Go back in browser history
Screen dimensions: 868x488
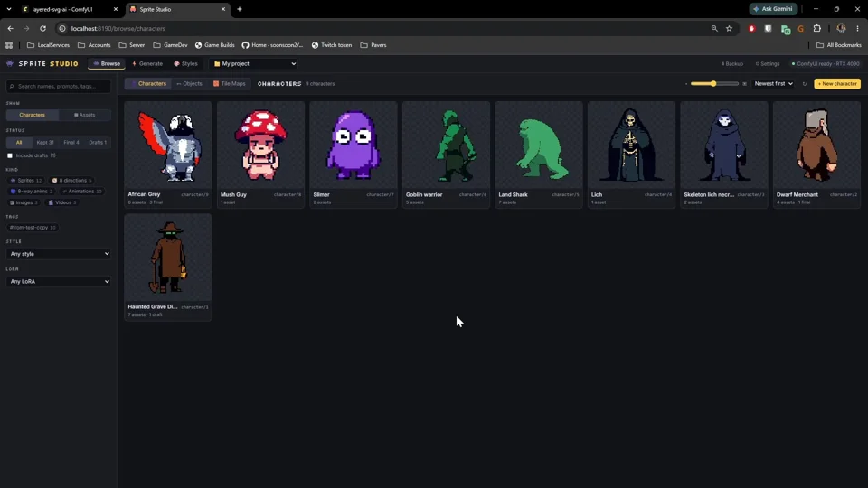coord(11,28)
